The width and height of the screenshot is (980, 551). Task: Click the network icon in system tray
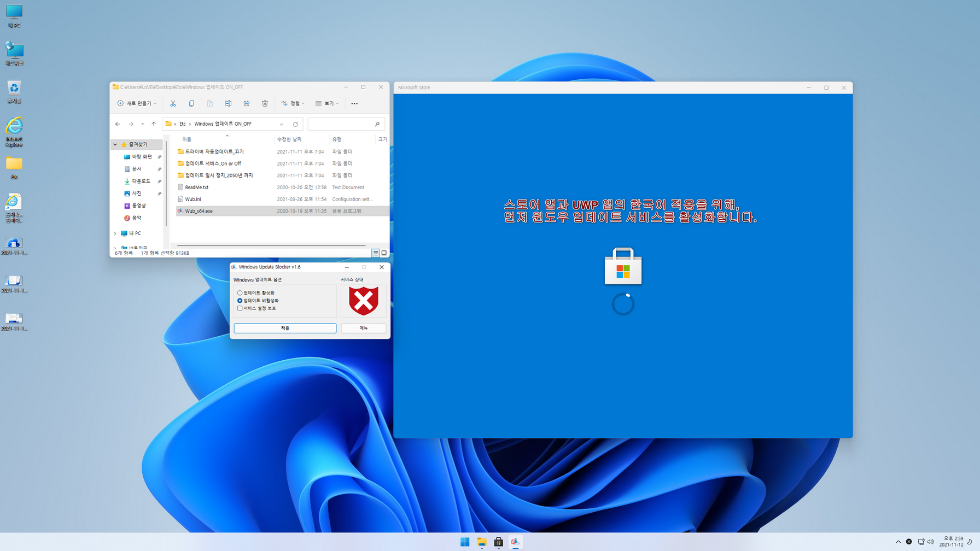point(921,542)
